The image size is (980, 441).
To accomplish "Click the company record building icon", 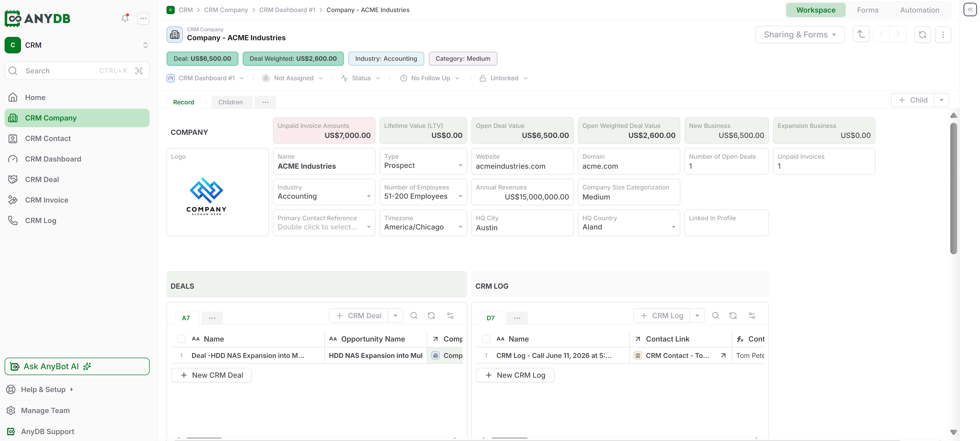I will 175,35.
